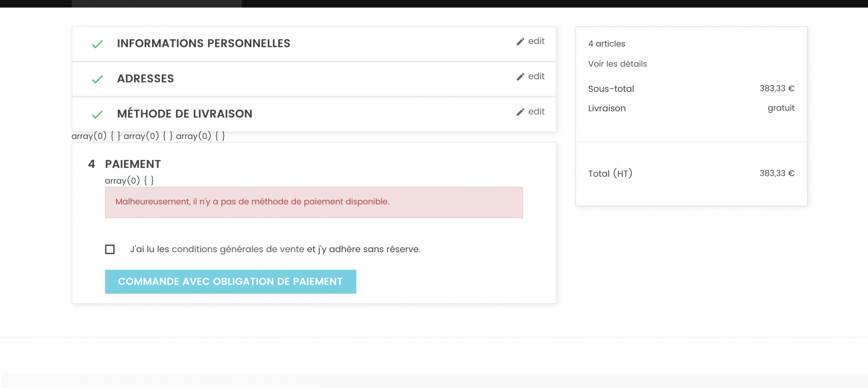Click edit text in the Adresses row
Screen dimensions: 868x388
(536, 76)
